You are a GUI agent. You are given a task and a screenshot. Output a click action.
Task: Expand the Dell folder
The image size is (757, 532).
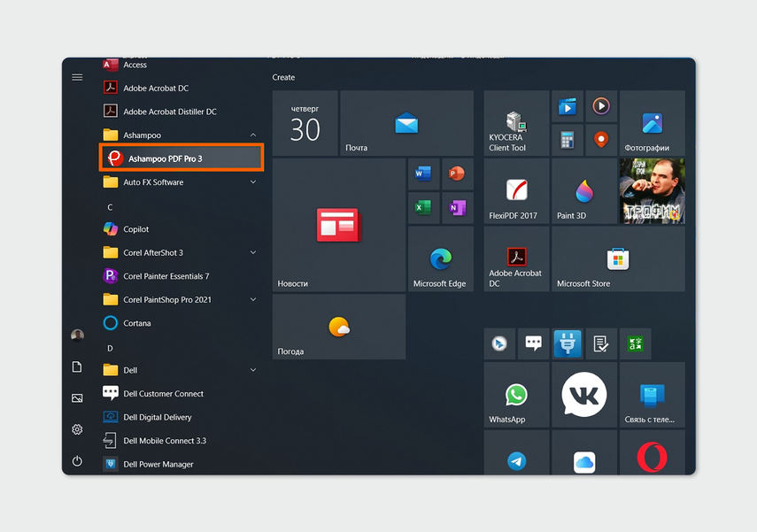pos(253,370)
